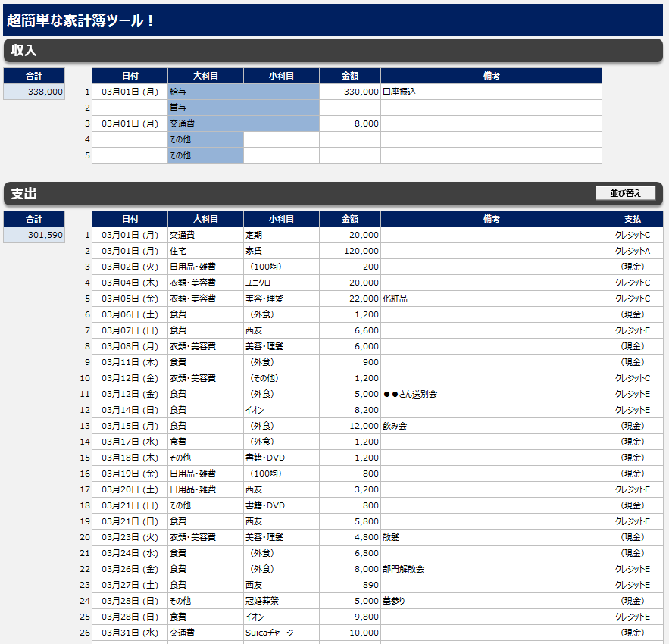Click the 3,200 amount cell
The width and height of the screenshot is (669, 644).
(x=350, y=489)
